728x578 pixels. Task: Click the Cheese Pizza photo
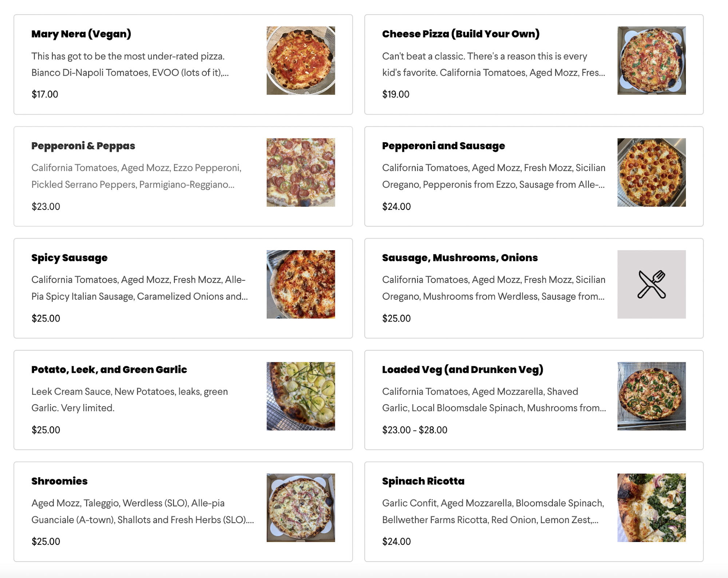click(x=651, y=62)
